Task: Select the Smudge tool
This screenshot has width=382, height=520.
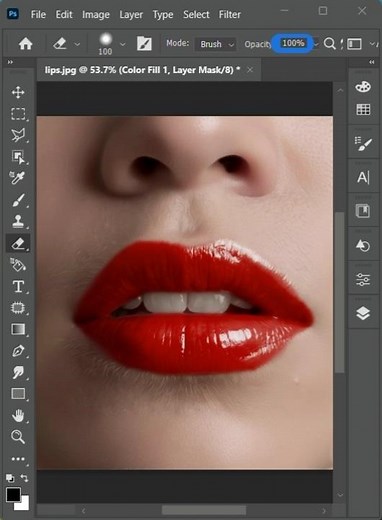Action: [x=18, y=372]
